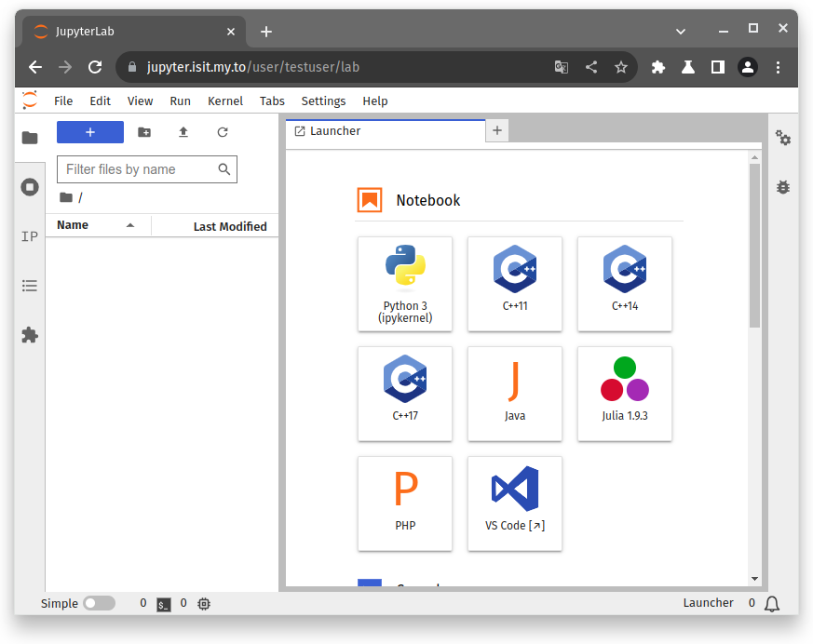
Task: Open the Extension Manager puzzle icon
Action: pos(30,335)
